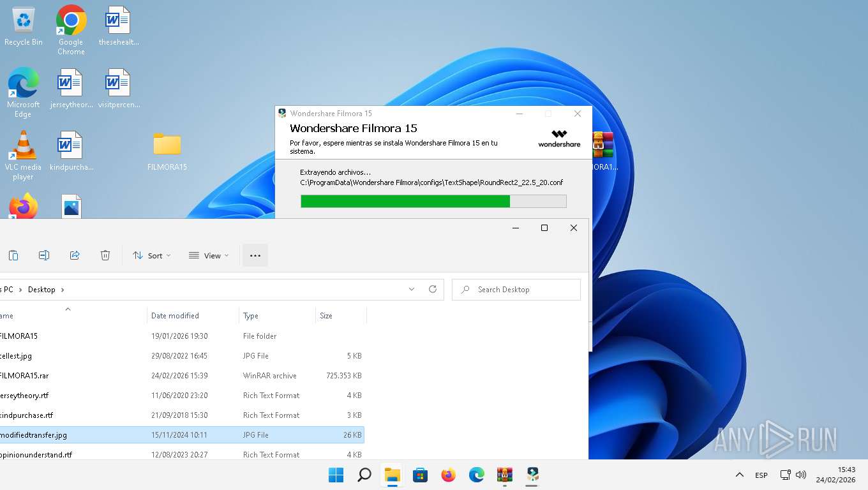Screen dimensions: 868x490
Task: Open the Sort dropdown menu
Action: click(x=152, y=255)
